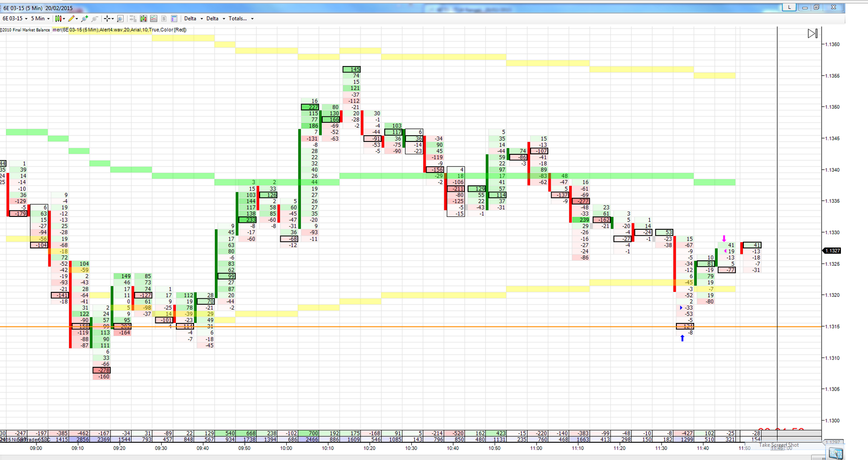This screenshot has width=868, height=460.
Task: Click the boxed -278 cell near chart low
Action: click(101, 370)
